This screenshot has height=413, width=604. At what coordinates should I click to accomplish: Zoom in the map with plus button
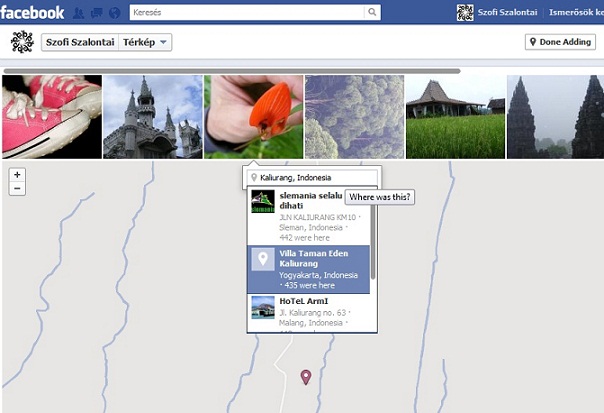click(x=17, y=175)
